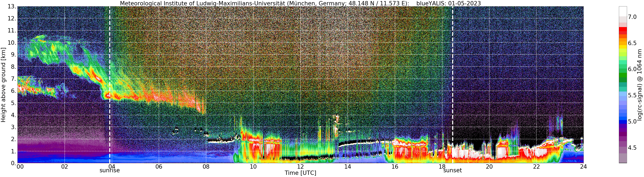Screen dimensions: 644x177
Task: Click the colorbar tick label '6.5'
Action: tap(632, 43)
